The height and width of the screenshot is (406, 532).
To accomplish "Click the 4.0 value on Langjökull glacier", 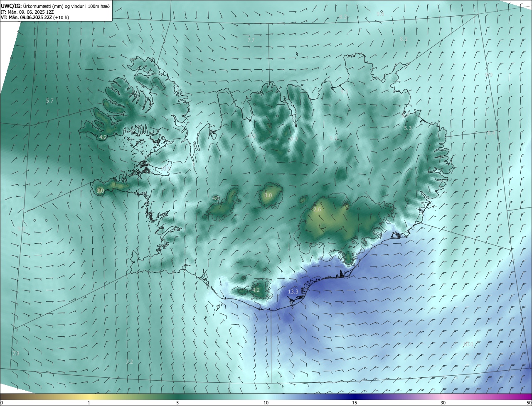I will coord(216,198).
